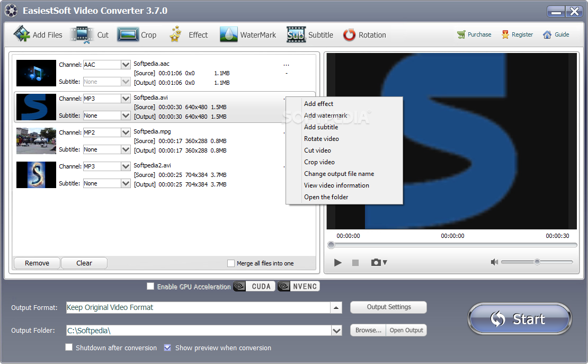This screenshot has width=588, height=364.
Task: Click the Purchase shopping cart link
Action: pyautogui.click(x=474, y=34)
